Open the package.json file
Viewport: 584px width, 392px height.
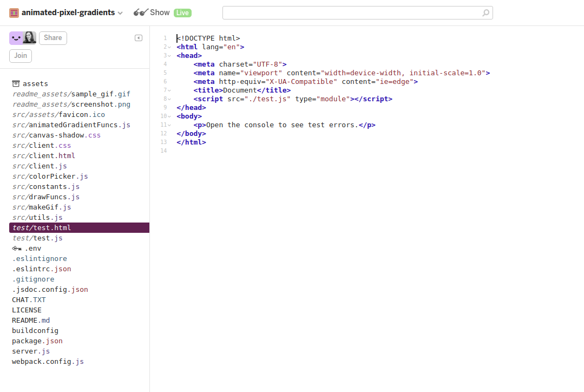click(x=37, y=341)
